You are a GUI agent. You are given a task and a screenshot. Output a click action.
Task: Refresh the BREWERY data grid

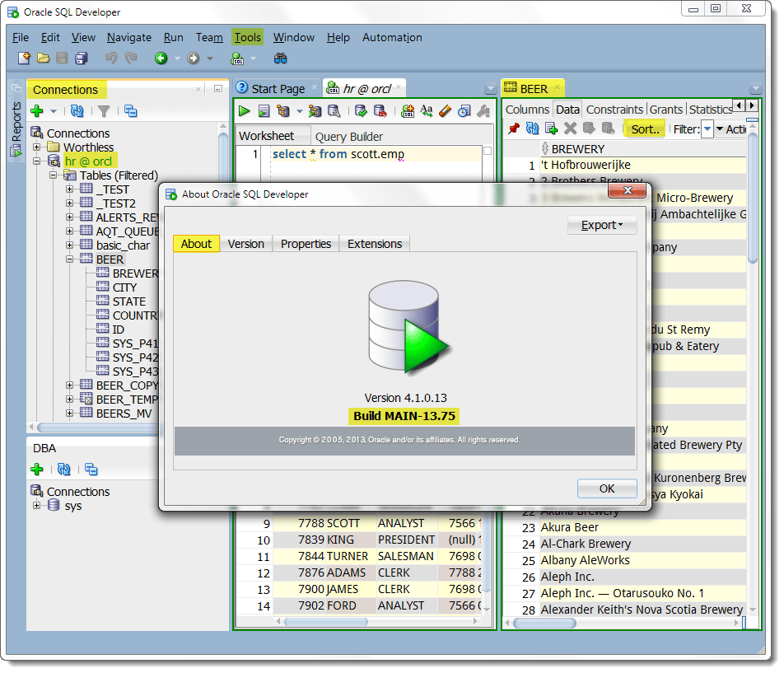click(530, 128)
